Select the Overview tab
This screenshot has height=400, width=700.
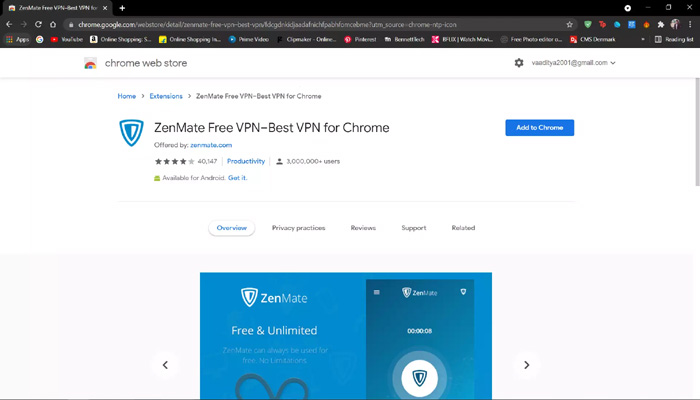pos(231,228)
